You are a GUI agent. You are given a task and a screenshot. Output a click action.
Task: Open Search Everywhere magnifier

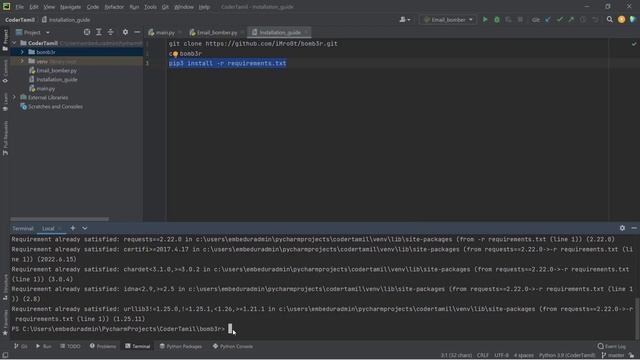point(609,20)
